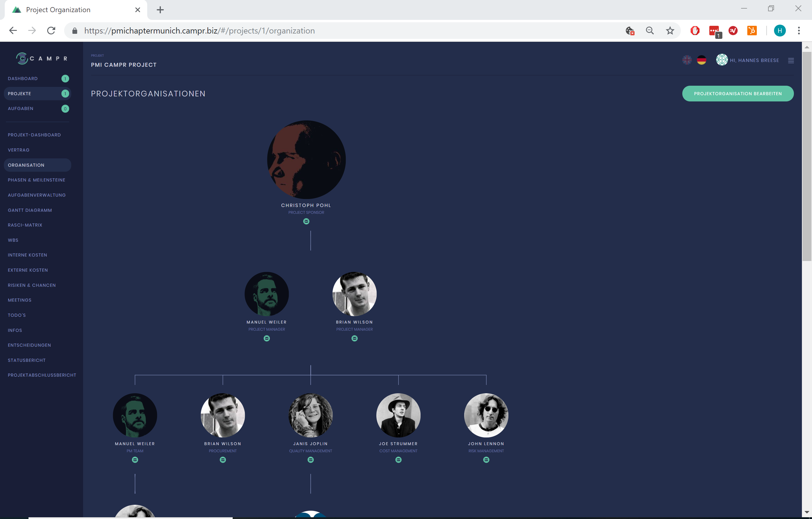Open a new browser tab

pyautogui.click(x=160, y=10)
